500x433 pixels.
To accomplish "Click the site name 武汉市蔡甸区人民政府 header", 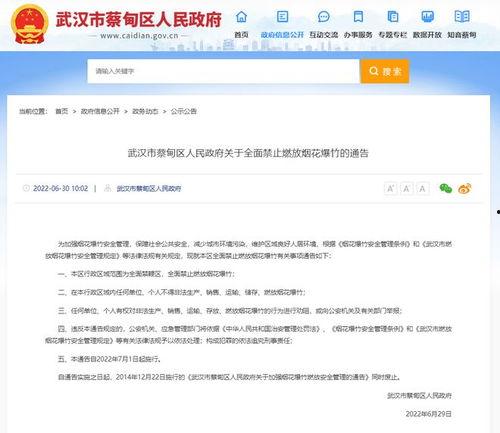I will tap(138, 19).
